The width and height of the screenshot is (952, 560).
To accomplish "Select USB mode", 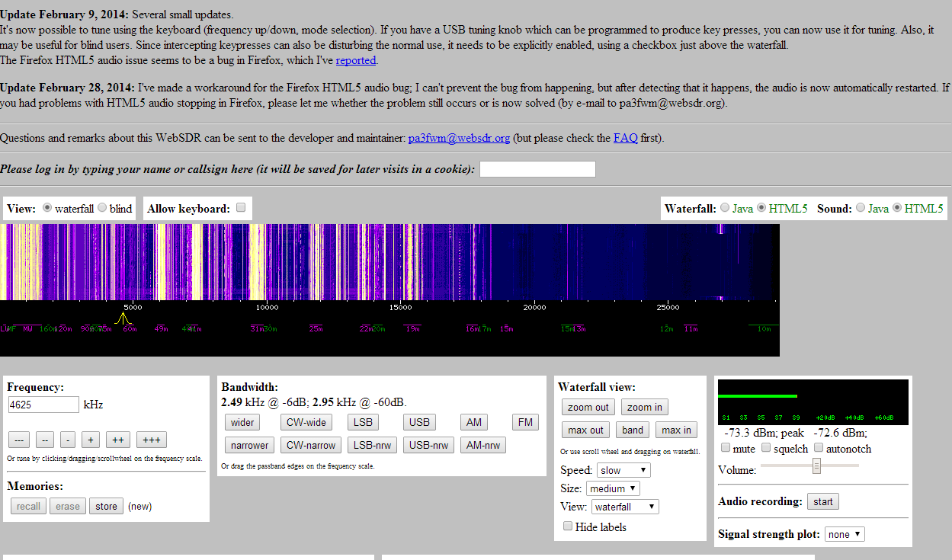I will click(419, 422).
